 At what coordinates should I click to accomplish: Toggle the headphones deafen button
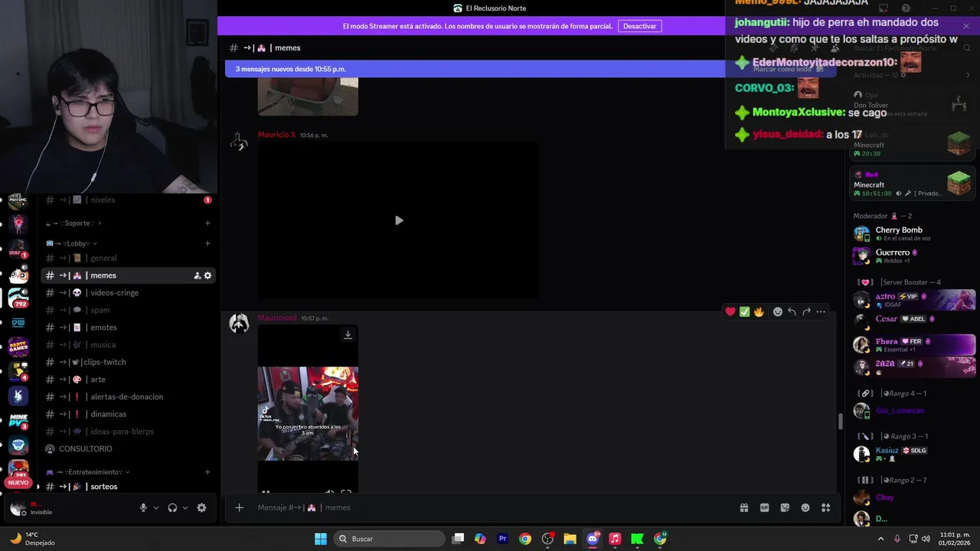172,507
